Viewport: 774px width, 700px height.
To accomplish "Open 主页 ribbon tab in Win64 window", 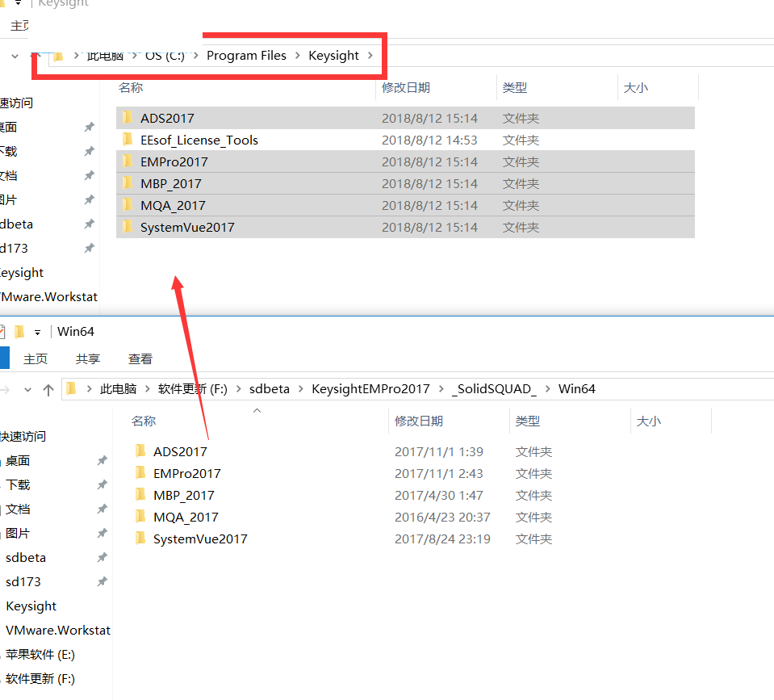I will click(36, 359).
